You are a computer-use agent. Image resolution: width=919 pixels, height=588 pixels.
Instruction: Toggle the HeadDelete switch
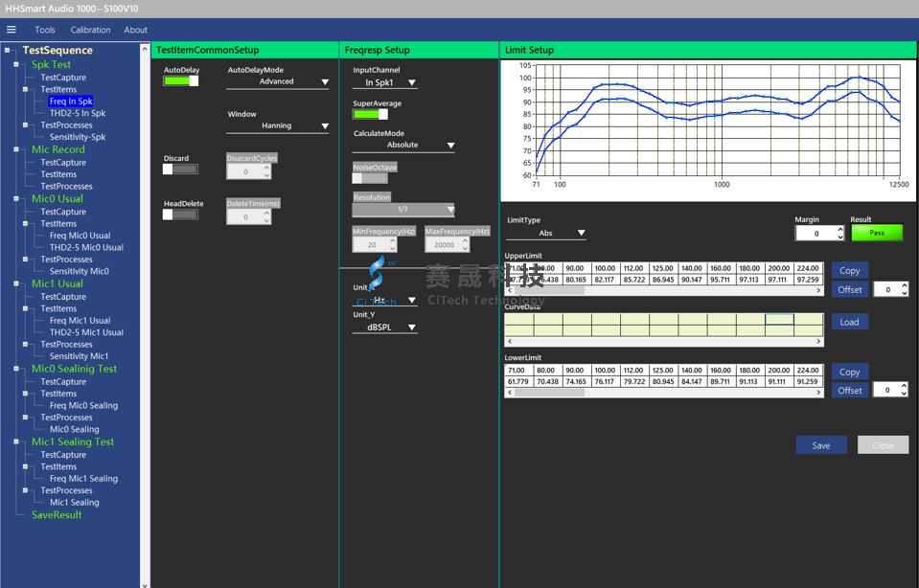pos(180,215)
